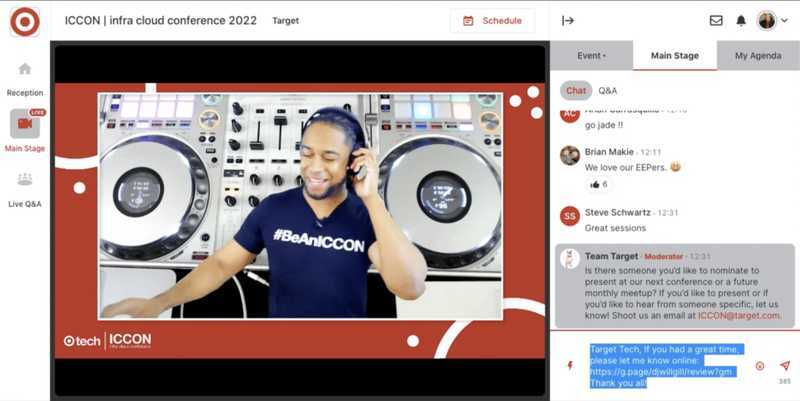Select the Q&A tab
The width and height of the screenshot is (800, 401).
coord(608,91)
